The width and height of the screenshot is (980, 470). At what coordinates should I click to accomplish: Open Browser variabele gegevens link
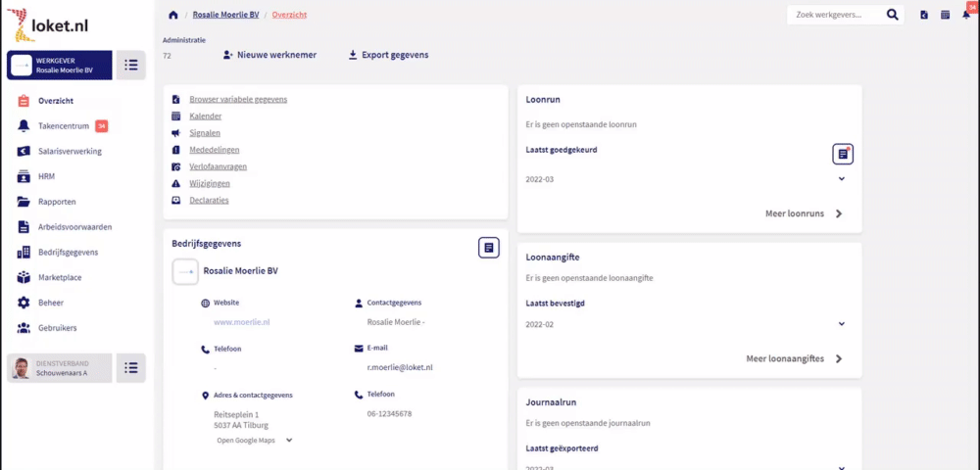(x=238, y=99)
